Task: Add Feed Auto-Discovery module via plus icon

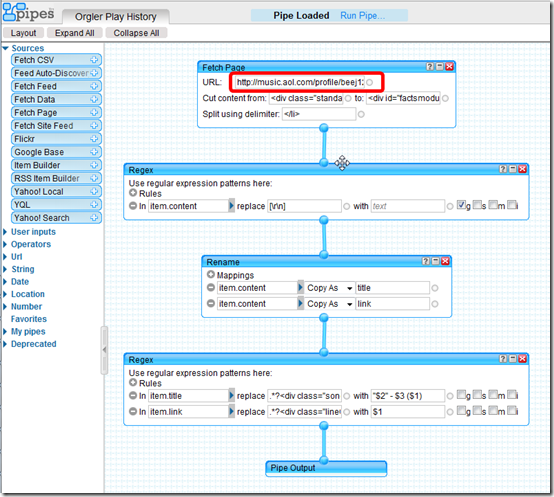Action: pyautogui.click(x=94, y=73)
